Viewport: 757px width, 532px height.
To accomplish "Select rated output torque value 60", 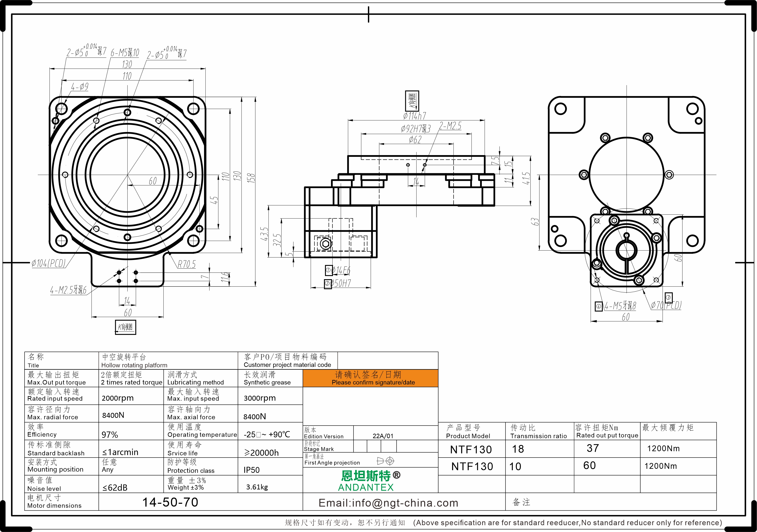I will click(589, 465).
